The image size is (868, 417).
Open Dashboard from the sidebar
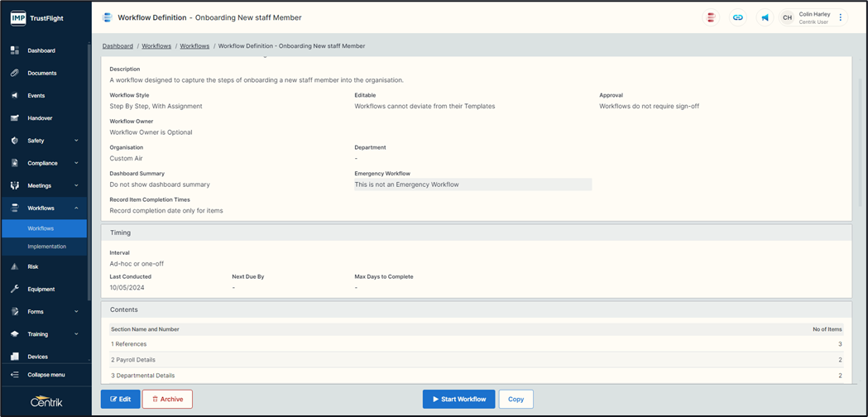coord(41,50)
